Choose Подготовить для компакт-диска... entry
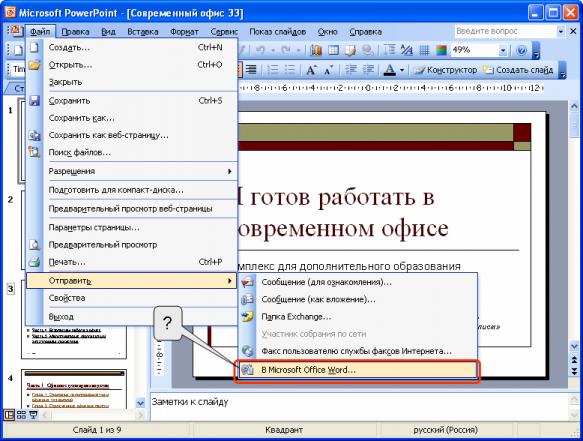Viewport: 583px width, 441px height. (132, 190)
